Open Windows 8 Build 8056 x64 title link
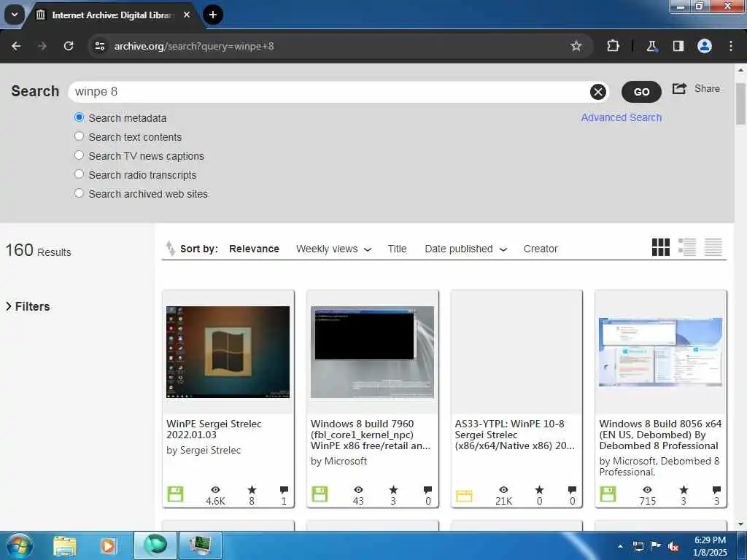Viewport: 747px width, 560px height. click(x=660, y=435)
